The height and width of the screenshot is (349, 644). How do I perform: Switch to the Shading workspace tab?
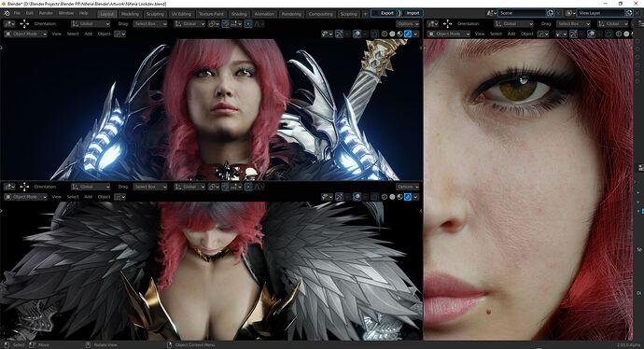(x=239, y=14)
